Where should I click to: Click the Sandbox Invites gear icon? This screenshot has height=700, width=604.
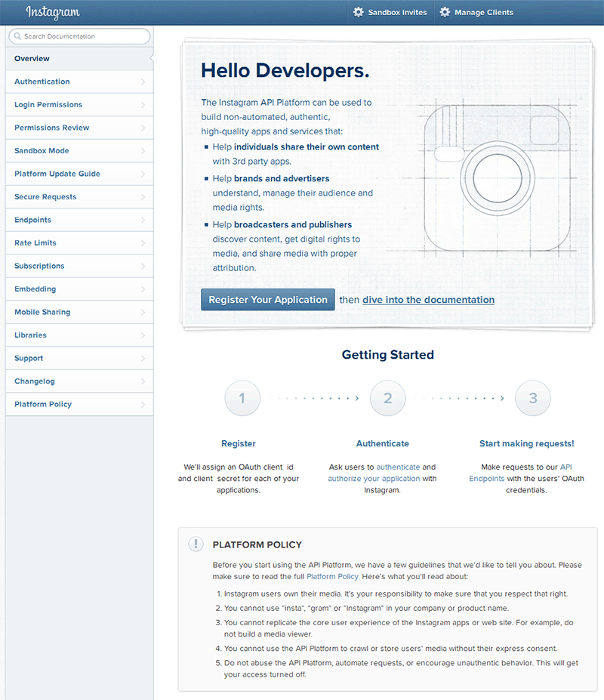click(359, 12)
